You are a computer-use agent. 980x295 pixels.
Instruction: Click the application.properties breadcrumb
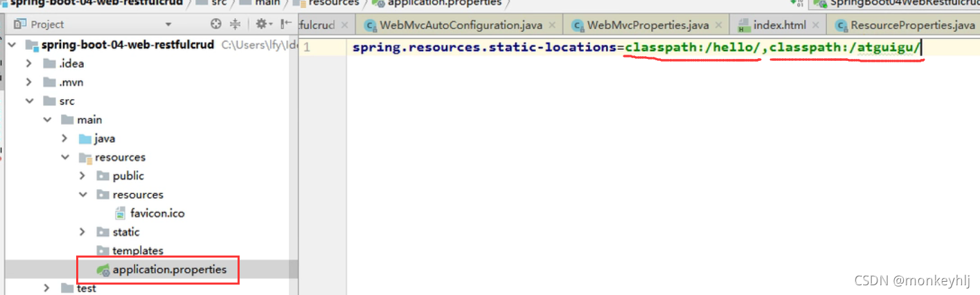pyautogui.click(x=444, y=3)
